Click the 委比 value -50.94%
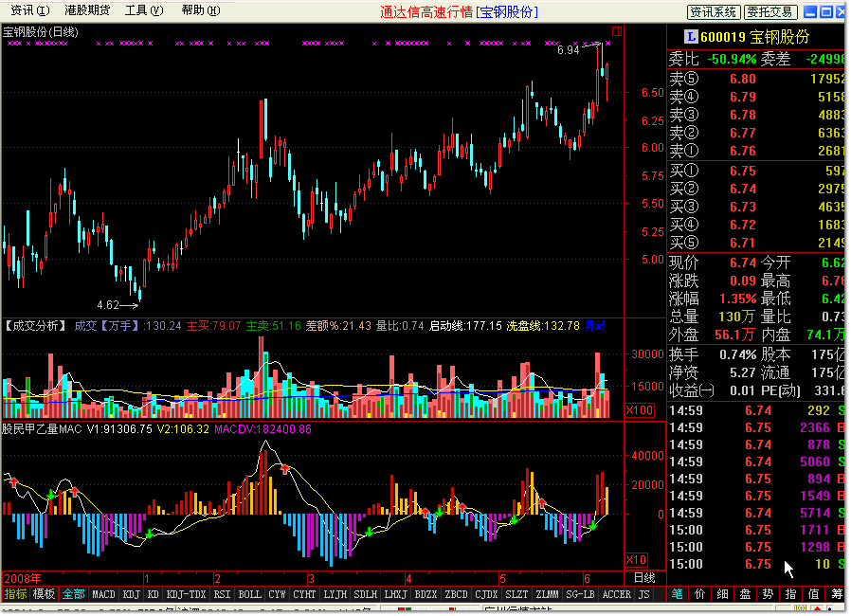 733,59
